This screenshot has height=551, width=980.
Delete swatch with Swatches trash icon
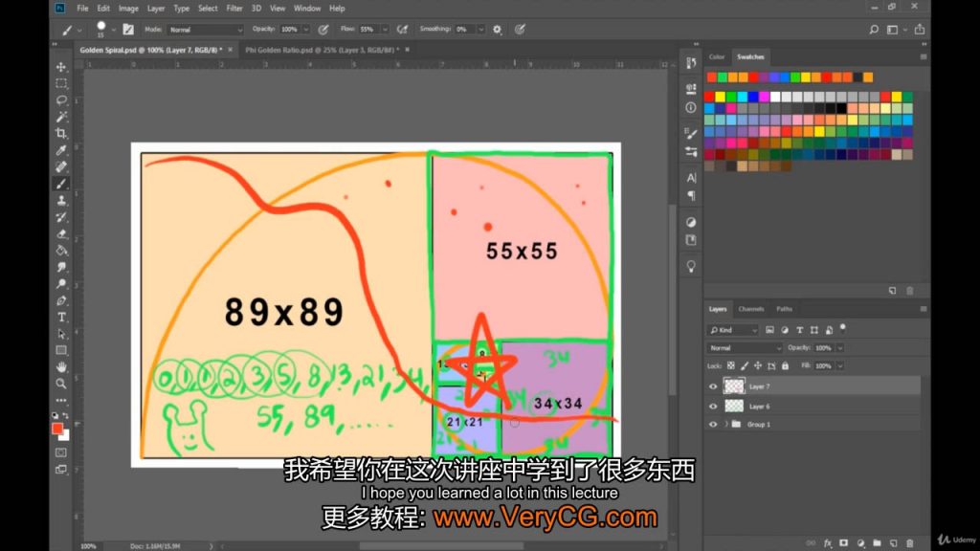click(x=910, y=291)
